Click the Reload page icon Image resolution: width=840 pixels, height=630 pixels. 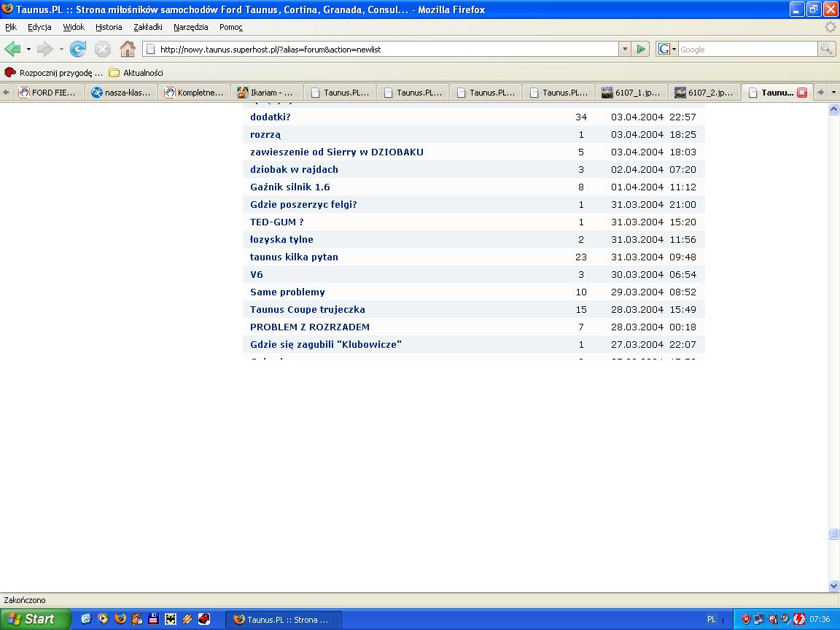(x=78, y=49)
